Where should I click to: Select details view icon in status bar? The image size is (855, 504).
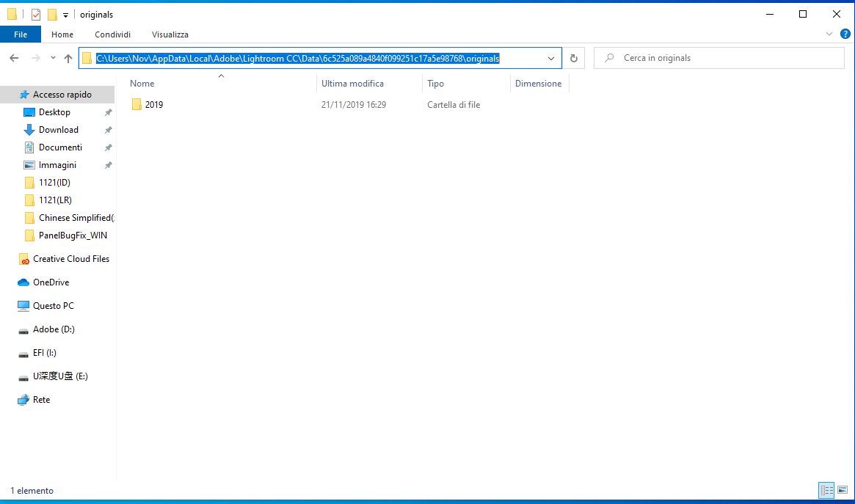coord(826,490)
